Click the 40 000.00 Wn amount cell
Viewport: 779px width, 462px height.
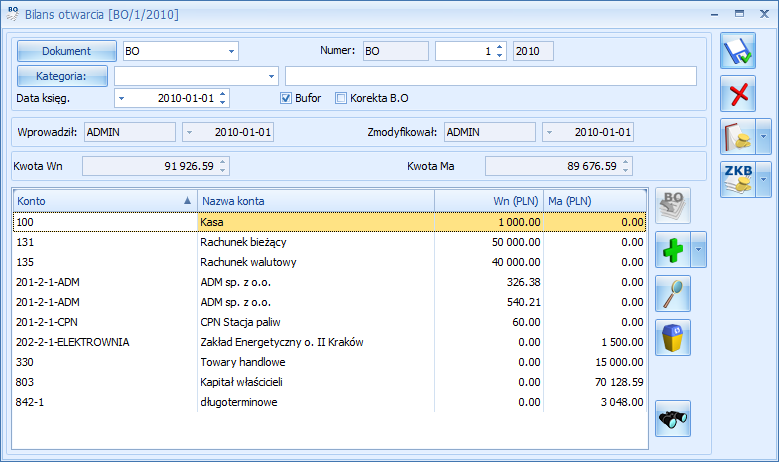click(489, 262)
